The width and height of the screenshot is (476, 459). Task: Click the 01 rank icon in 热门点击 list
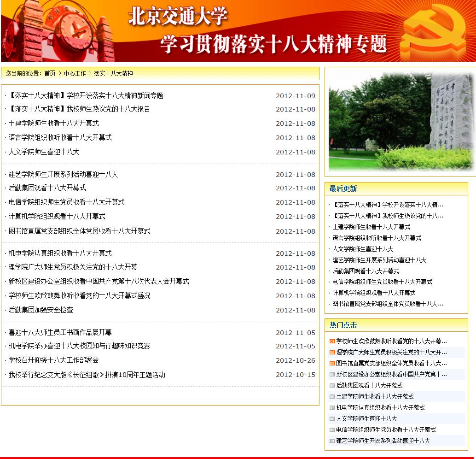pyautogui.click(x=331, y=341)
